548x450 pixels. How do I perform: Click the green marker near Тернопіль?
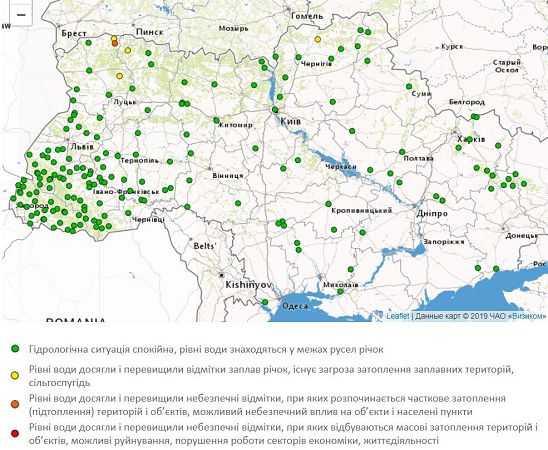(x=136, y=154)
